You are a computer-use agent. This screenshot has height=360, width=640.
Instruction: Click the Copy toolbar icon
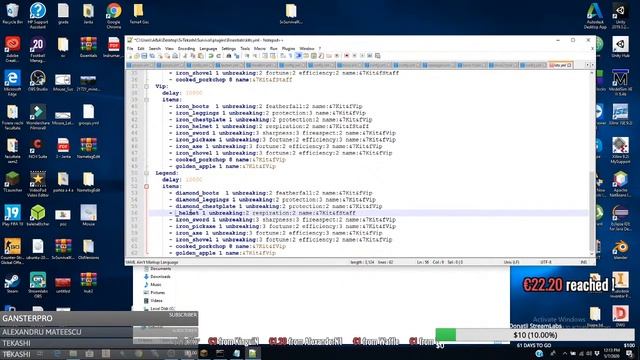click(x=193, y=56)
